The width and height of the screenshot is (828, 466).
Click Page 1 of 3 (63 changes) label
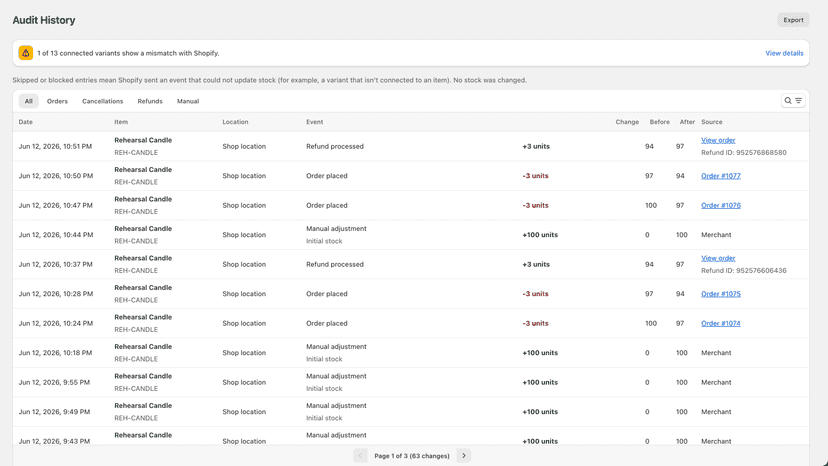[412, 456]
